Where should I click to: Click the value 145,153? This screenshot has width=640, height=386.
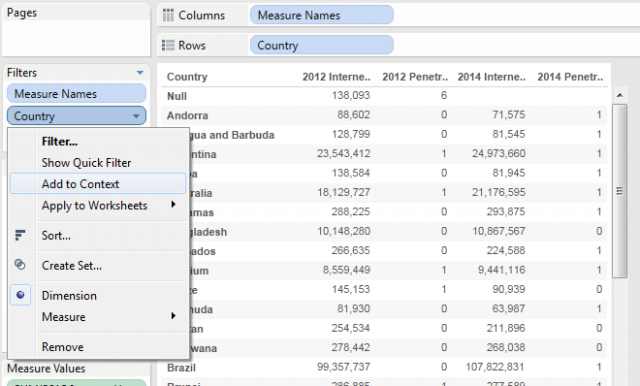351,289
